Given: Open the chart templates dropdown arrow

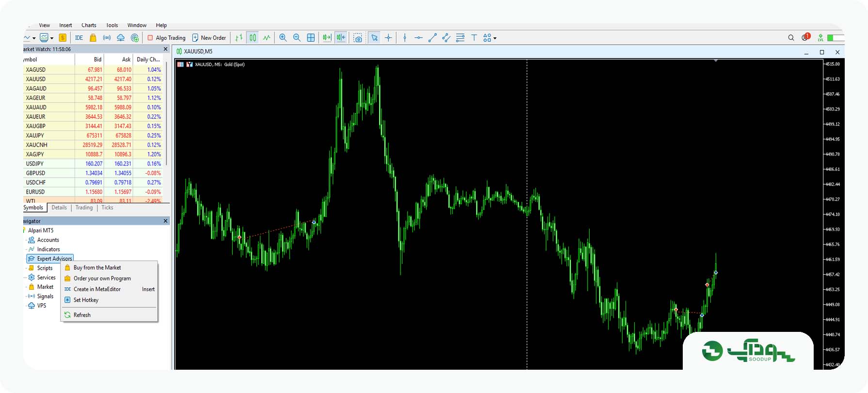Looking at the screenshot, I should [52, 38].
